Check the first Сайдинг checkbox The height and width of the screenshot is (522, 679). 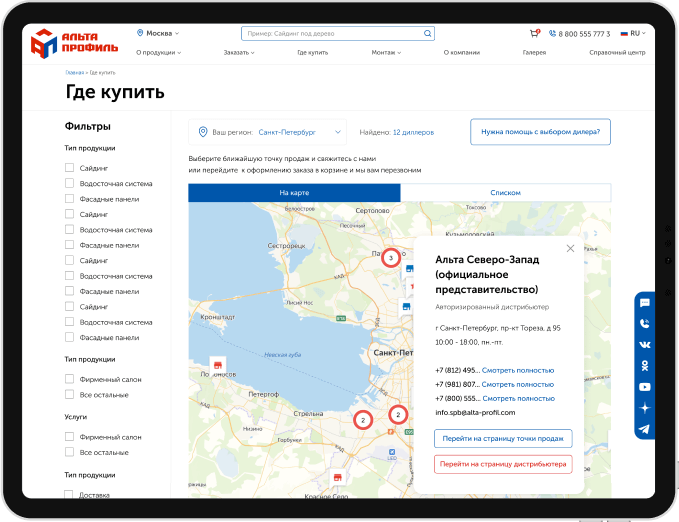69,168
